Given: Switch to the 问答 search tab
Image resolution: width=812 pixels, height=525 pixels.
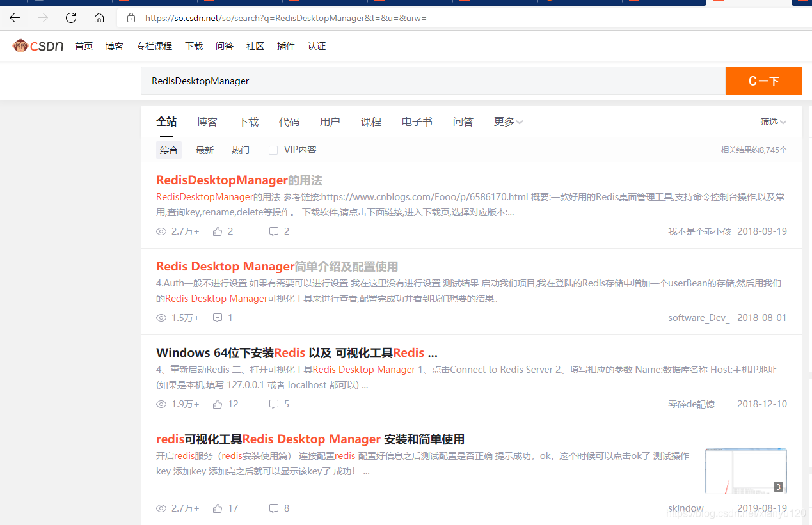Looking at the screenshot, I should (x=463, y=121).
